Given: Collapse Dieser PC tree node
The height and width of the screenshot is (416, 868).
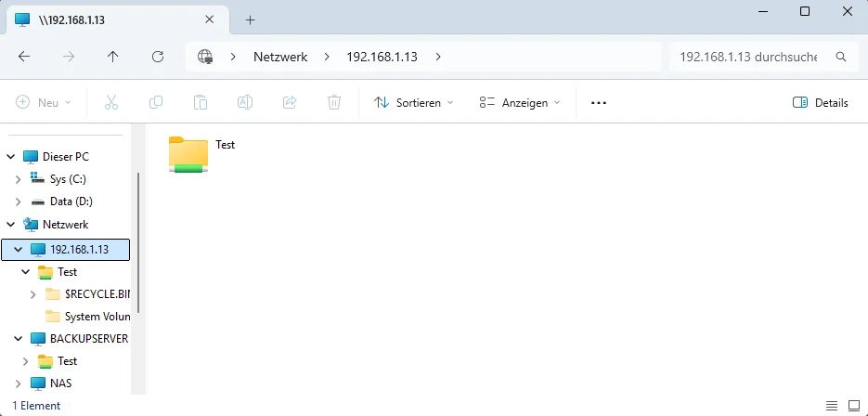Looking at the screenshot, I should click(x=10, y=157).
